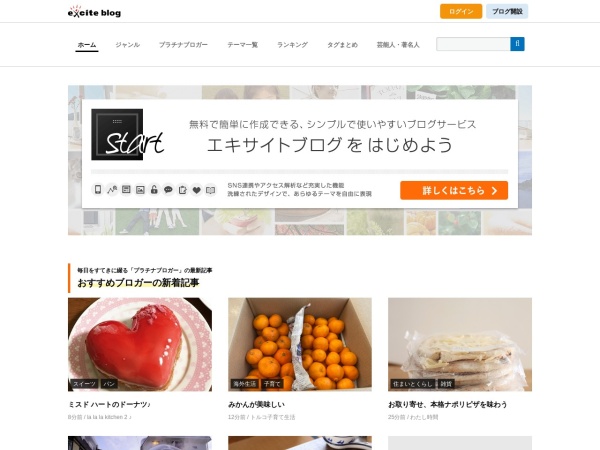Click the orange ログイン button
This screenshot has height=450, width=600.
[461, 11]
